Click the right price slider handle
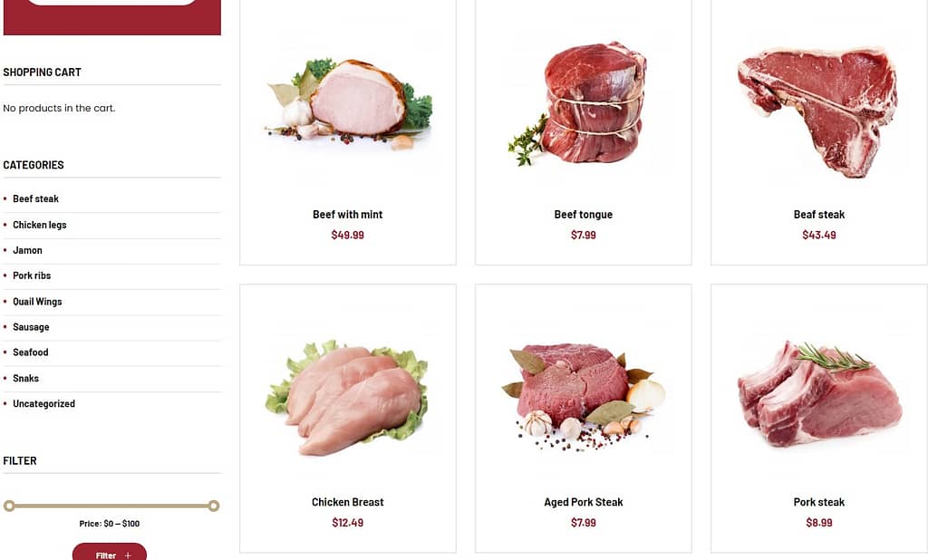The width and height of the screenshot is (928, 560). (214, 506)
